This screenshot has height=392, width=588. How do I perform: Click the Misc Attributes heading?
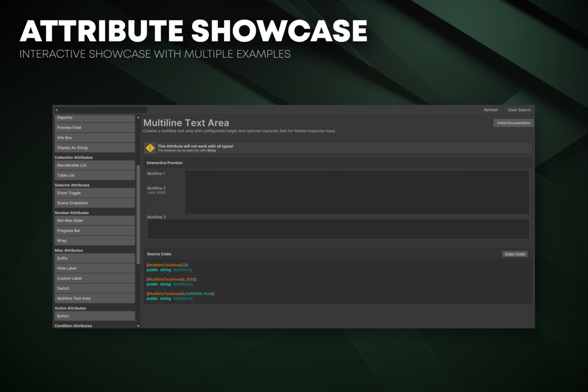click(69, 250)
